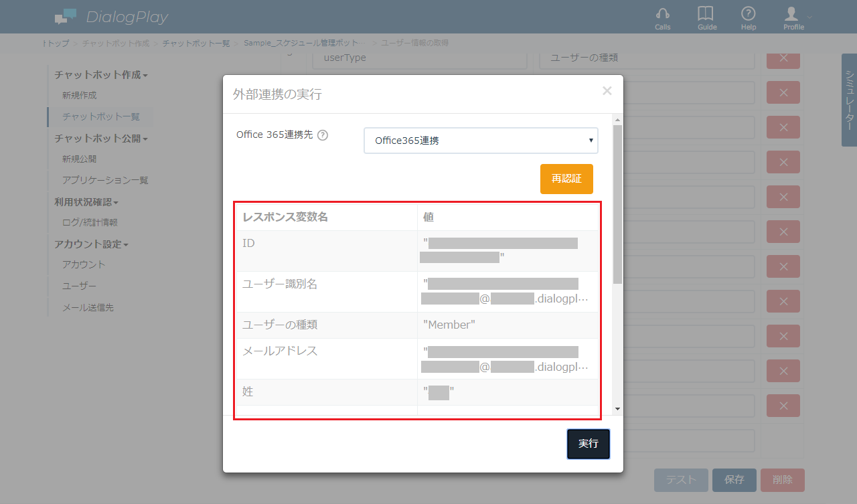This screenshot has height=504, width=857.
Task: Open the Calls headset icon
Action: click(663, 18)
